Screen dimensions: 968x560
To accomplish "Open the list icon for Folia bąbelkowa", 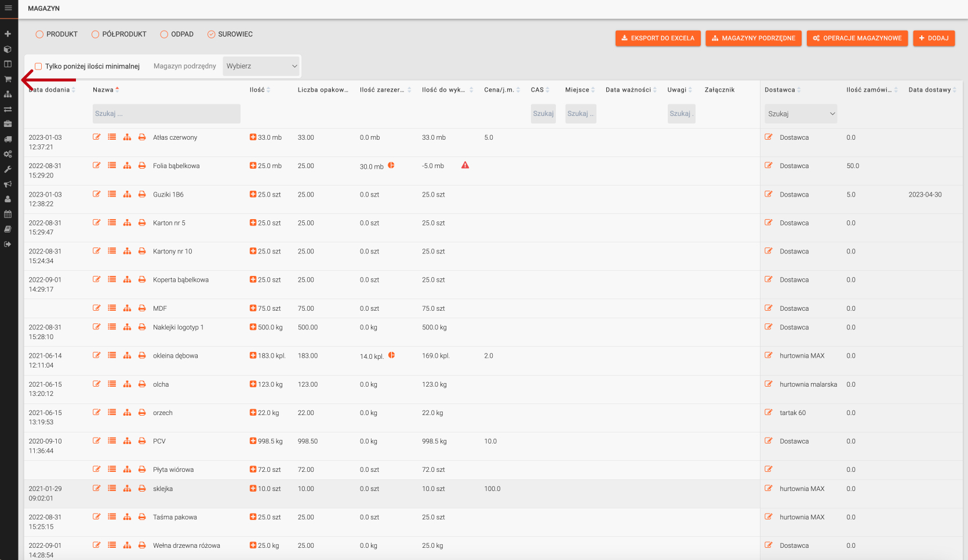I will point(112,166).
